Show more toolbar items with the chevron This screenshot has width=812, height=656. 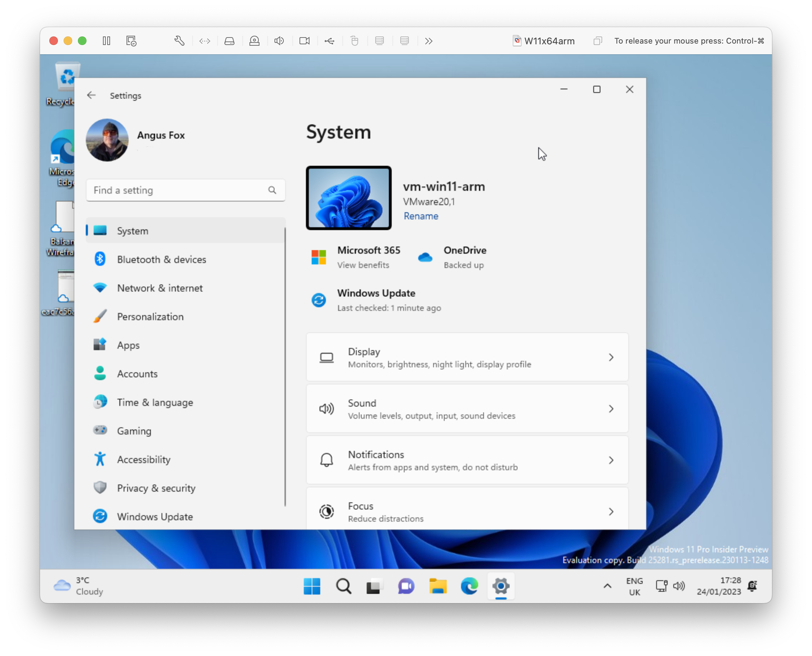[429, 41]
